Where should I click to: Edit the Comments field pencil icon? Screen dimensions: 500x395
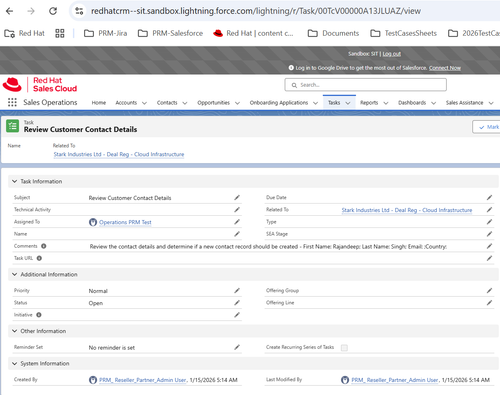coord(489,246)
